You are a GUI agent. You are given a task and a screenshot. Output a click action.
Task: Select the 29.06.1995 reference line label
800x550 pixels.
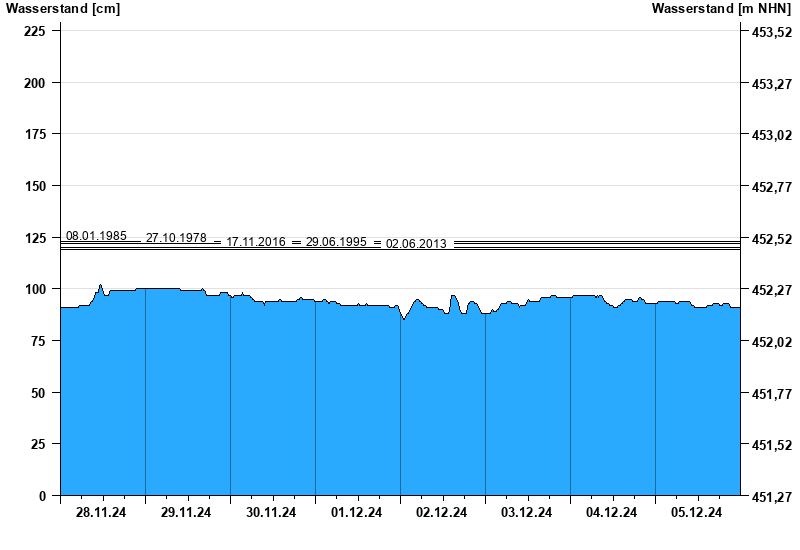tap(336, 242)
